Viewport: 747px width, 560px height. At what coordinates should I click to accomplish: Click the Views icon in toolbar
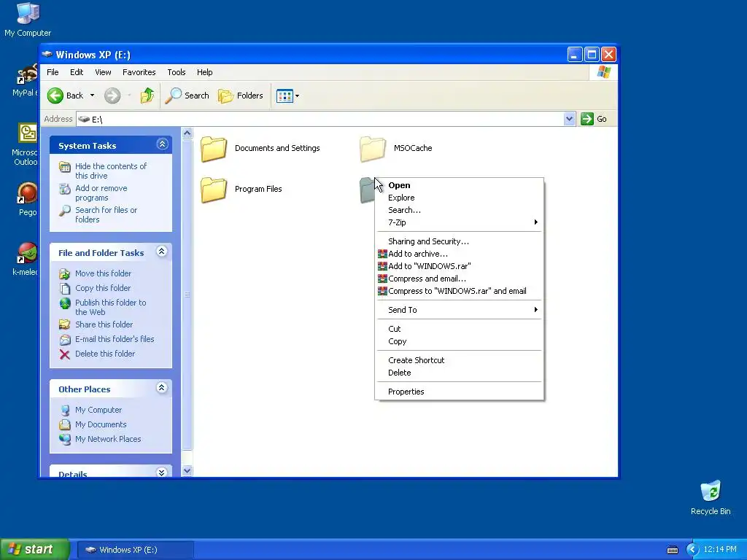click(285, 96)
